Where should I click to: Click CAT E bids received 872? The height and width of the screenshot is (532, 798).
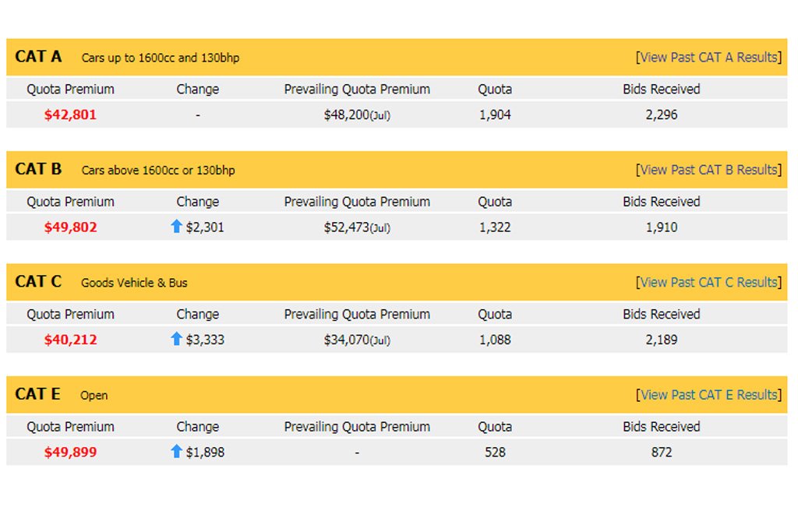(661, 452)
